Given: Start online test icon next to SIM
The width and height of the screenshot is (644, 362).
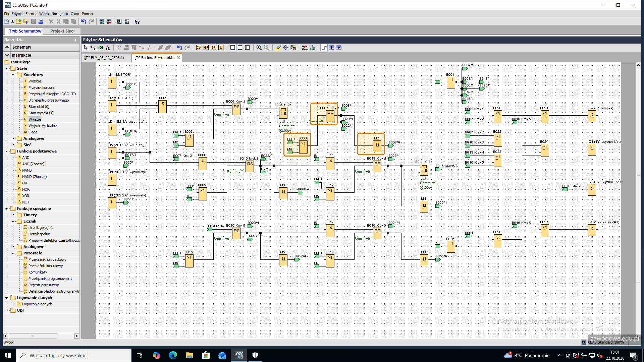Looking at the screenshot, I should pos(312,48).
